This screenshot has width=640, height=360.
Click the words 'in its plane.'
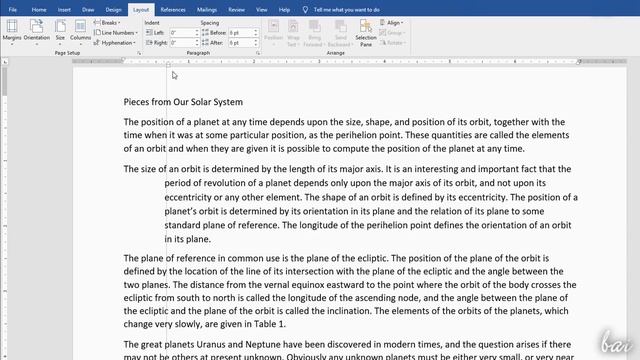[x=188, y=239]
